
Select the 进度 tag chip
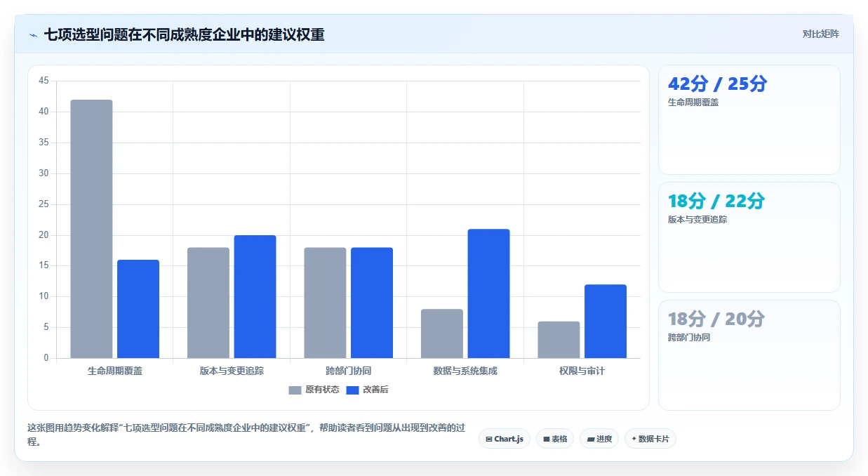(x=599, y=439)
